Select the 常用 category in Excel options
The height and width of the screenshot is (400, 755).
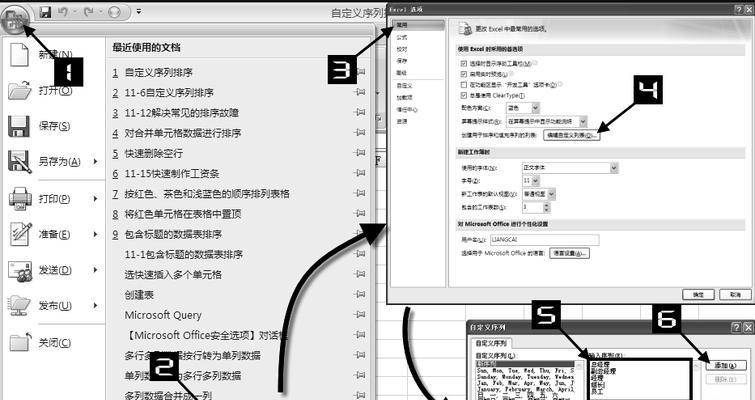click(x=418, y=25)
